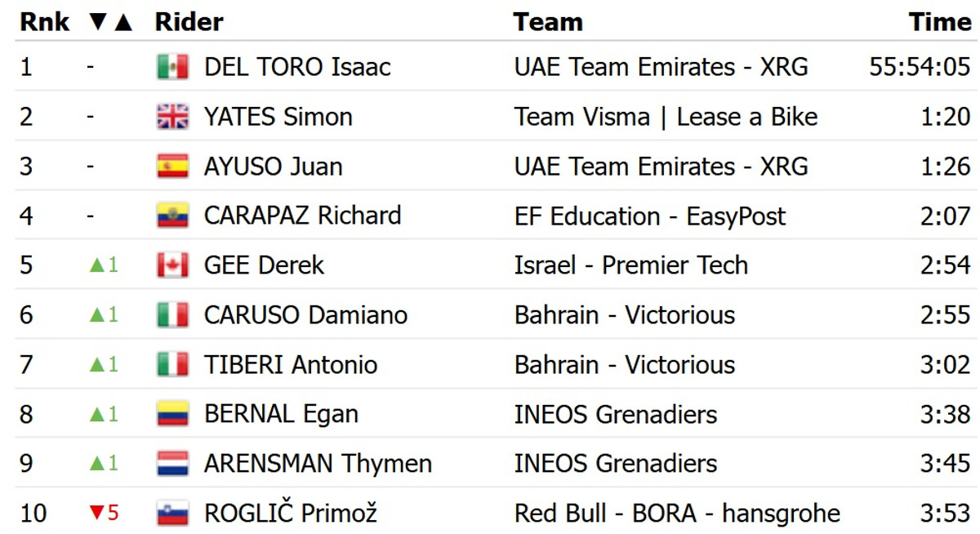Open ROGLIČ Primož rider page
Screen dimensions: 980x534
coord(290,514)
